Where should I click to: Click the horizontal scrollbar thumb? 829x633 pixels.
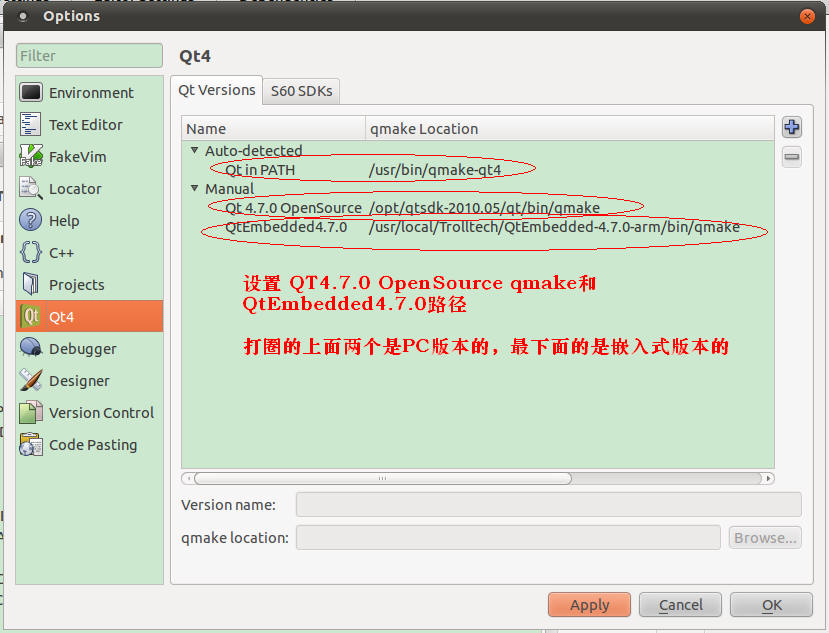tap(383, 478)
